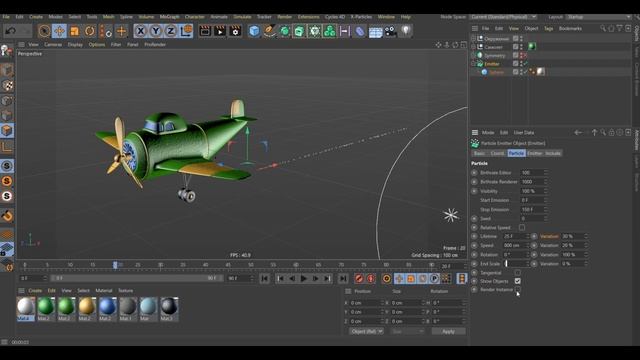
Task: Activate the Move tool in top toolbar
Action: tap(59, 31)
